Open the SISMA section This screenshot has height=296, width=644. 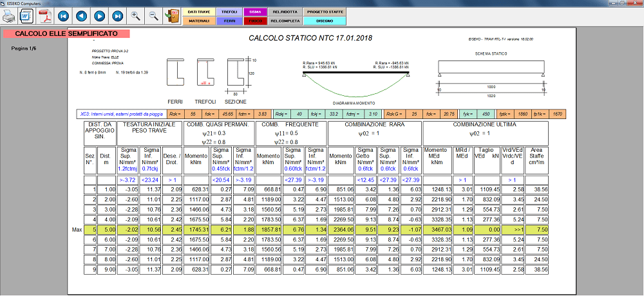click(255, 12)
